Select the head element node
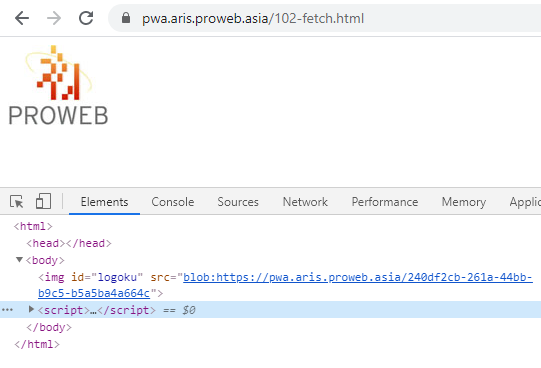The image size is (541, 368). click(x=69, y=243)
